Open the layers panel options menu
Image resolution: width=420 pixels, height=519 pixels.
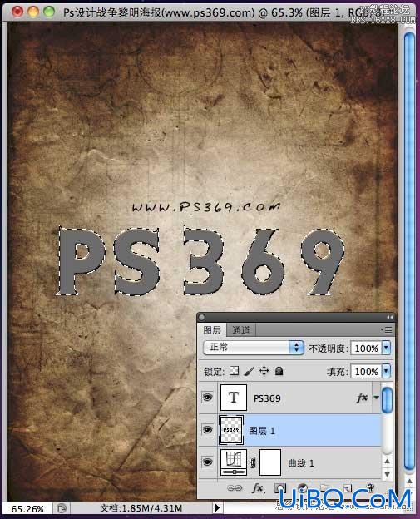(x=386, y=329)
